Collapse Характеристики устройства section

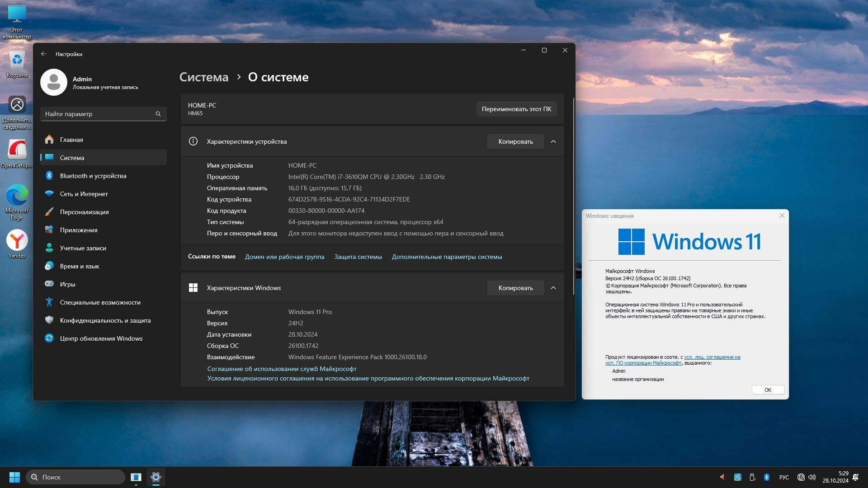pyautogui.click(x=553, y=141)
